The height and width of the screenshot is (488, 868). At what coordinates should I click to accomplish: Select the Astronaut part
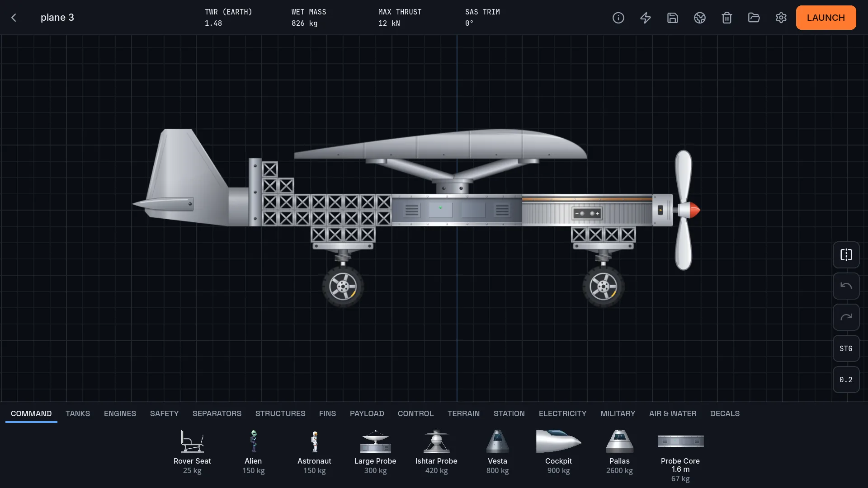(x=314, y=451)
